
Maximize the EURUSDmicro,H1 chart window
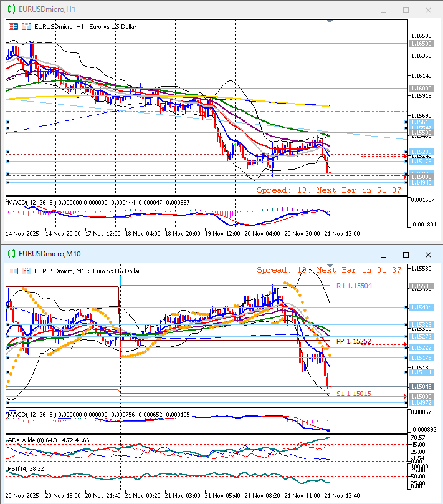coord(406,10)
